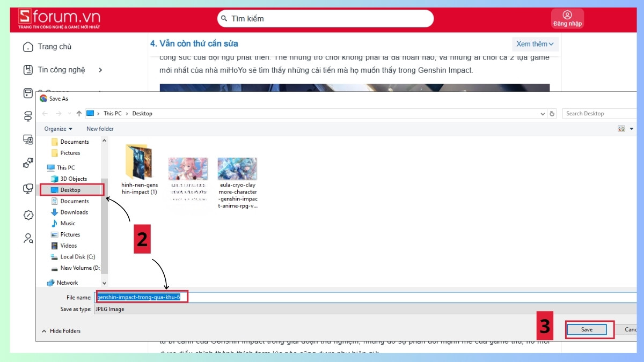Open Tin công nghệ in the sidebar
The width and height of the screenshot is (644, 362).
coord(61,70)
